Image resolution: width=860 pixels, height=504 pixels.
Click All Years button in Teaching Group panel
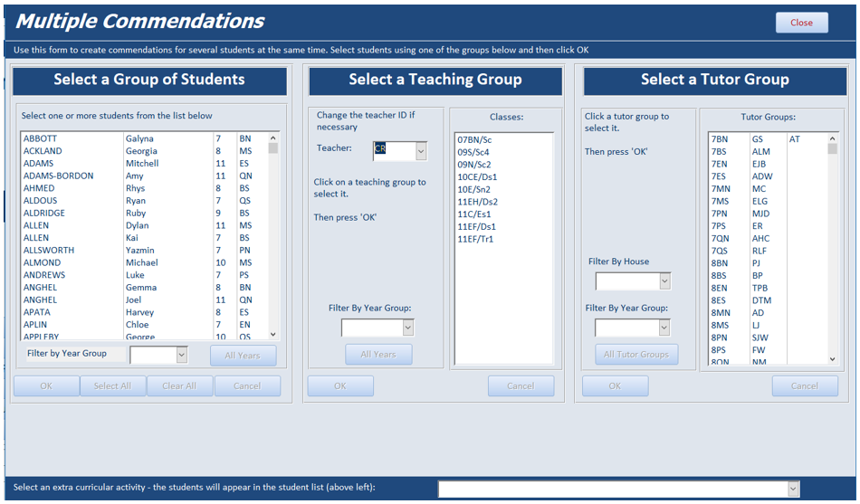pos(378,355)
